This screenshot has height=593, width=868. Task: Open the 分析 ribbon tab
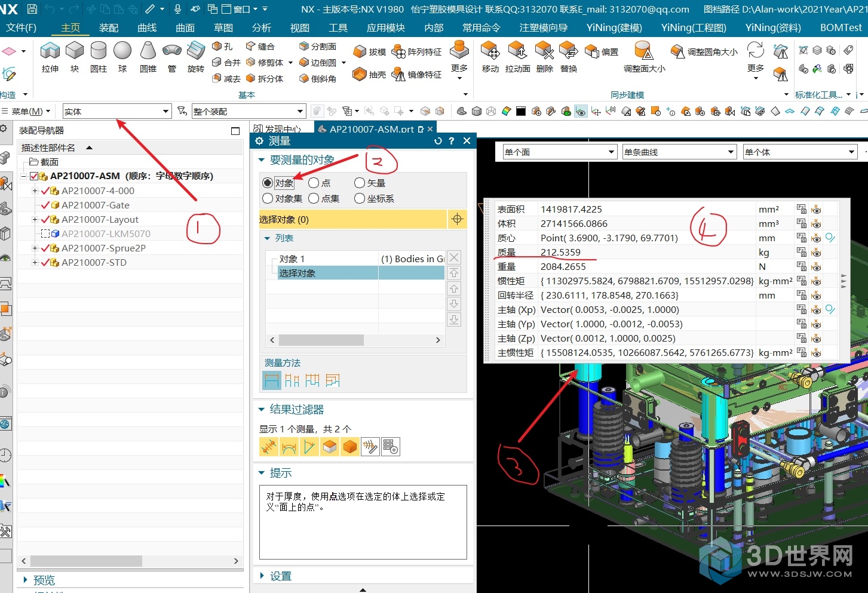[262, 27]
